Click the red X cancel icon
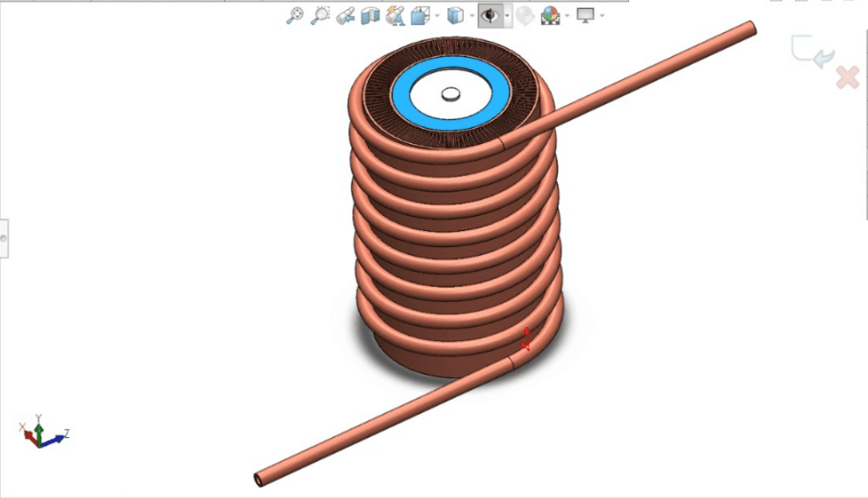This screenshot has height=498, width=868. coord(847,77)
